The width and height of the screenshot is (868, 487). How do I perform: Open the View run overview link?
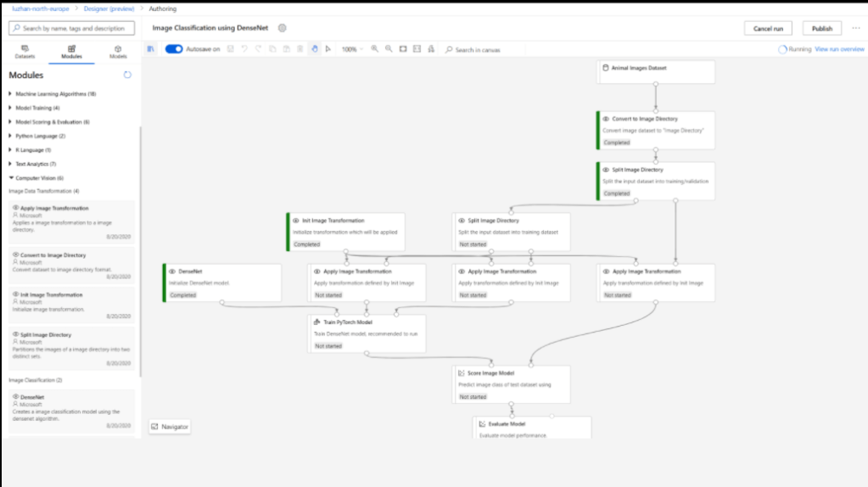[838, 49]
